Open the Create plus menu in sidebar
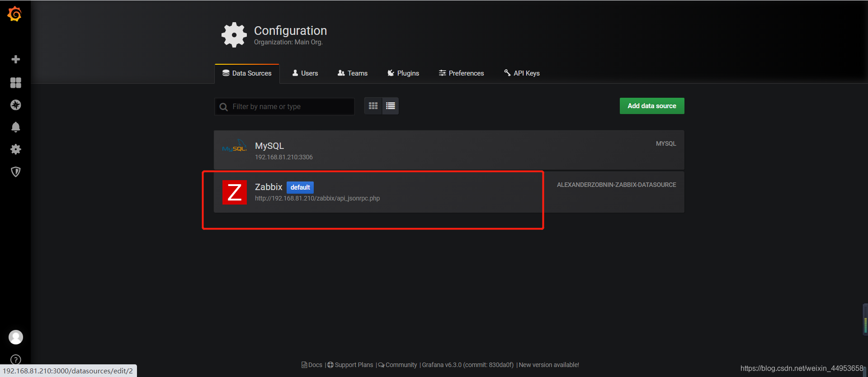The image size is (868, 377). coord(15,59)
